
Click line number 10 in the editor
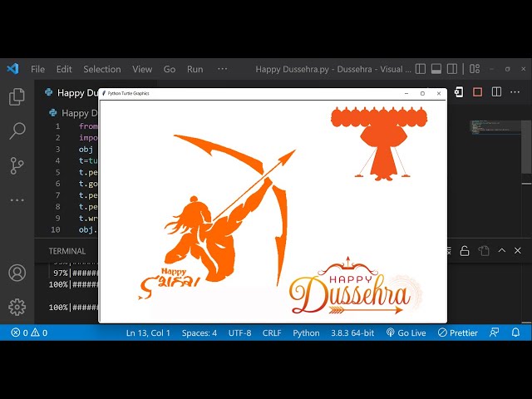(56, 229)
